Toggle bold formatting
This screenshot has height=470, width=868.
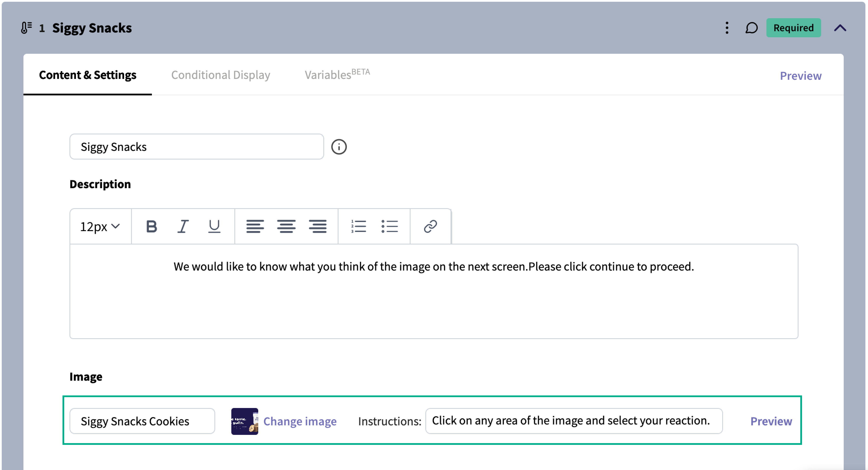click(151, 226)
